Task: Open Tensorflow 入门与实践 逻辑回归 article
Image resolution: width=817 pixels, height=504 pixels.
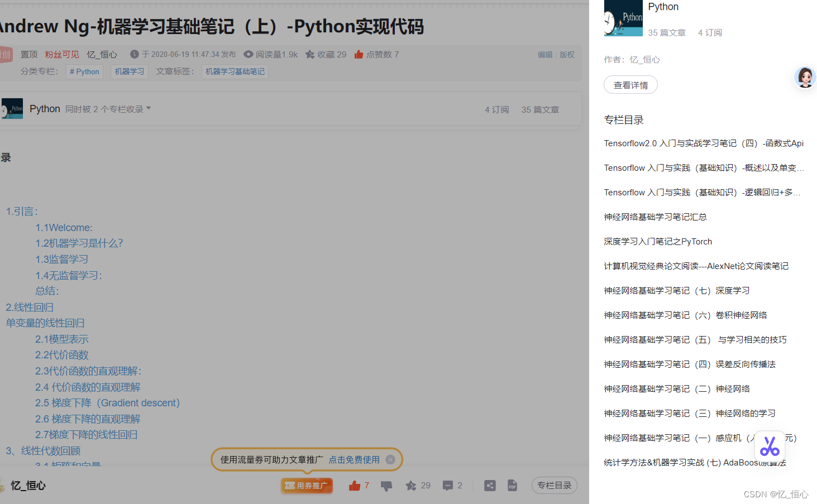Action: pos(702,193)
